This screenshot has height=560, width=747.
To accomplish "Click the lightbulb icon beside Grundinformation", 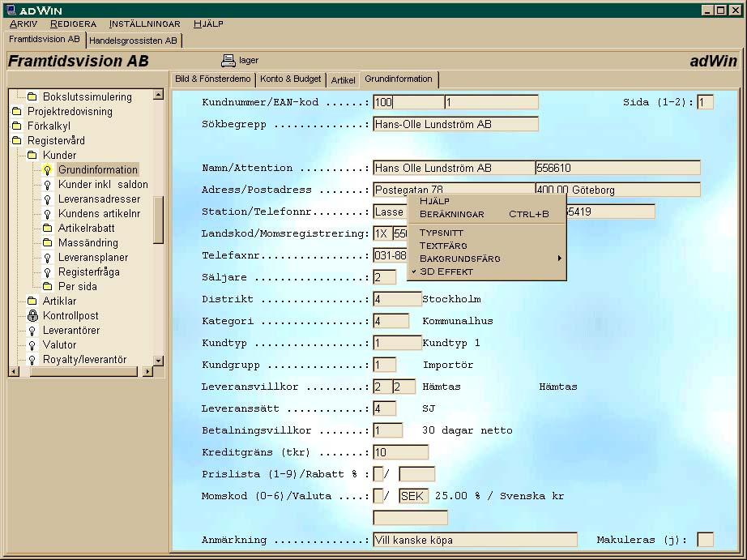I will 47,169.
